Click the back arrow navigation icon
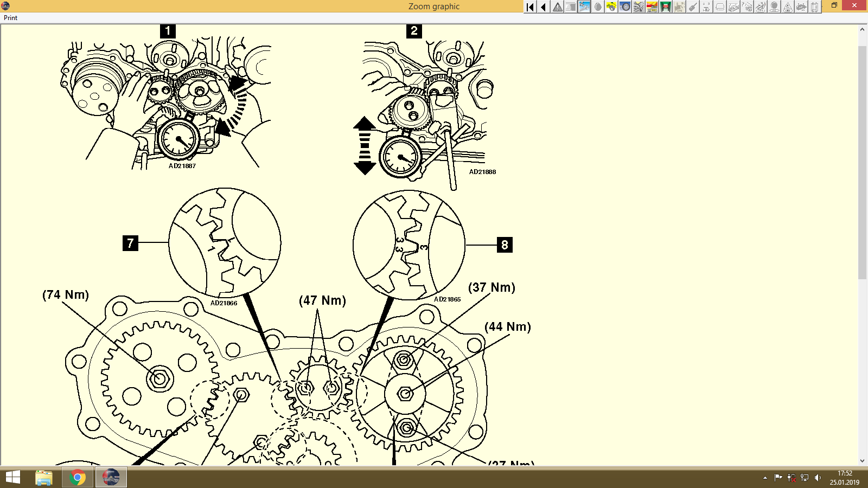The height and width of the screenshot is (488, 868). tap(543, 8)
